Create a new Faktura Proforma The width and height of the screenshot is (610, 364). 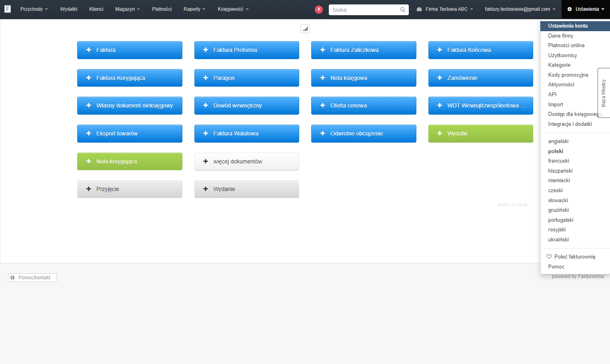pyautogui.click(x=247, y=50)
